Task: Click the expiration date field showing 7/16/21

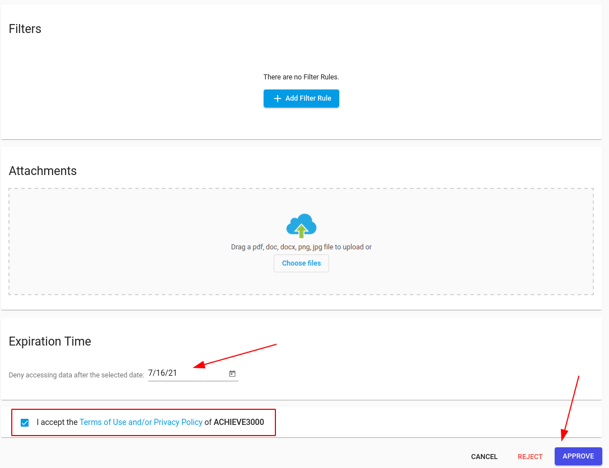Action: [x=193, y=373]
